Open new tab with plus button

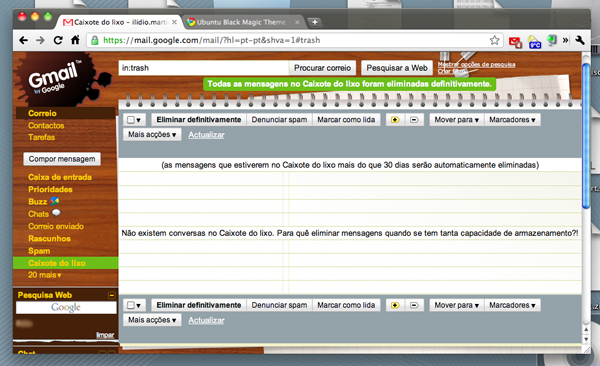[315, 22]
